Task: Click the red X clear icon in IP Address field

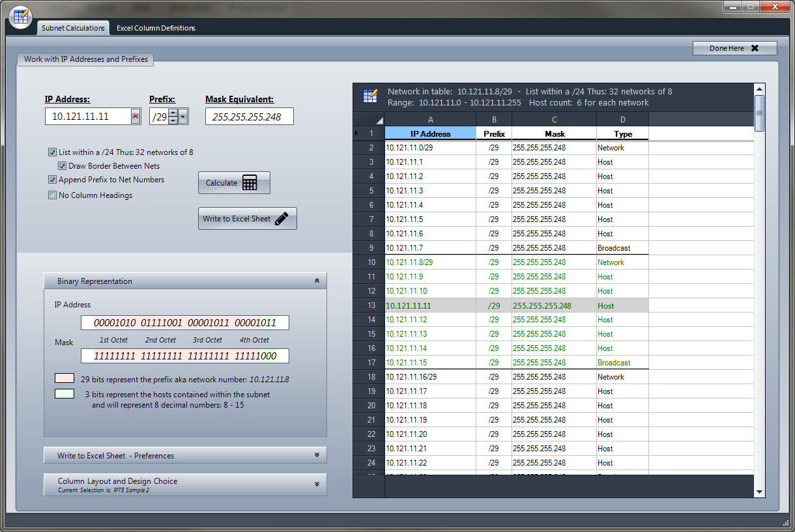Action: coord(135,117)
